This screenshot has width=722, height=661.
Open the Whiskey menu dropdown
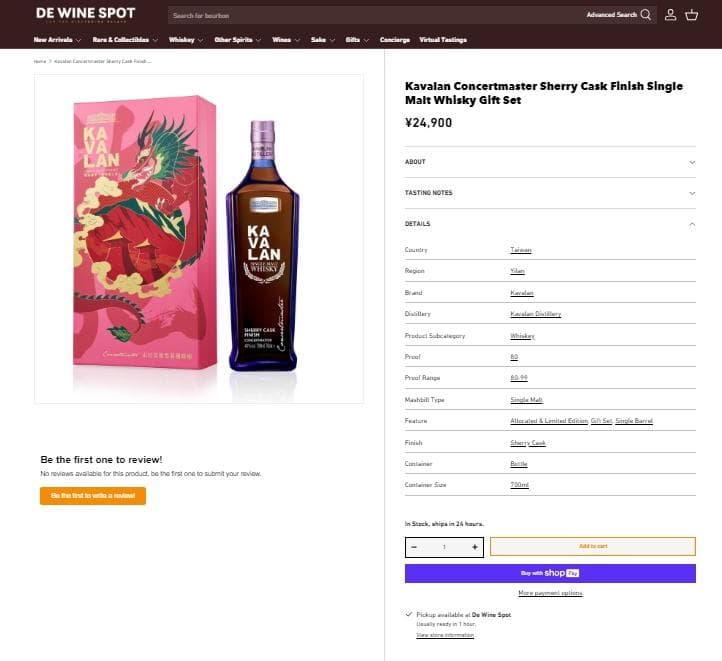185,40
